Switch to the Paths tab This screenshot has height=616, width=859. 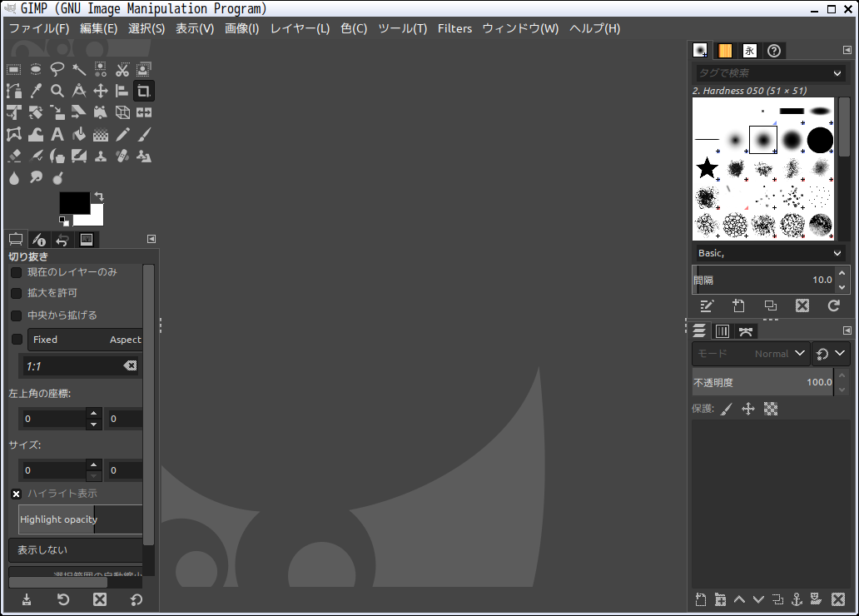coord(746,331)
